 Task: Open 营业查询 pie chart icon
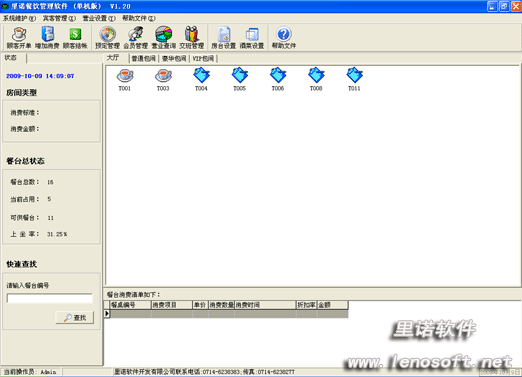point(164,38)
